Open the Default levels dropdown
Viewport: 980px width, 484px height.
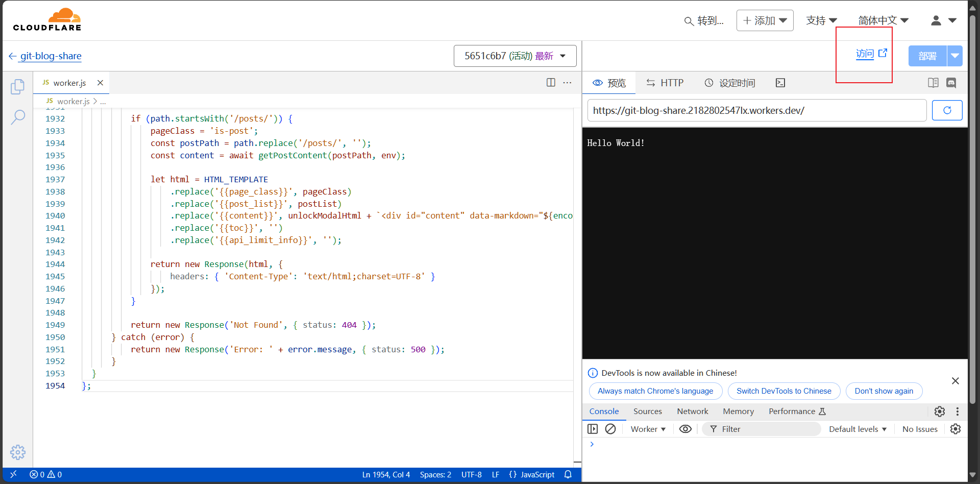point(857,429)
